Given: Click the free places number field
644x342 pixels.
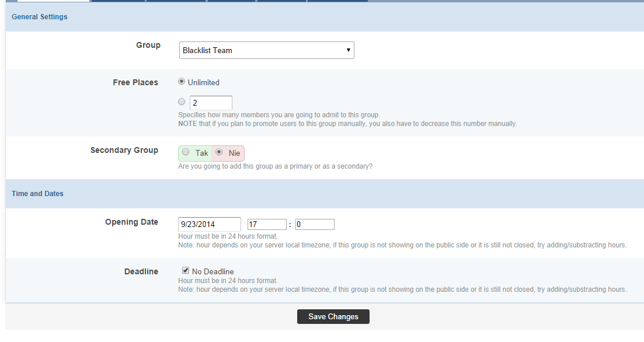Looking at the screenshot, I should (x=211, y=103).
